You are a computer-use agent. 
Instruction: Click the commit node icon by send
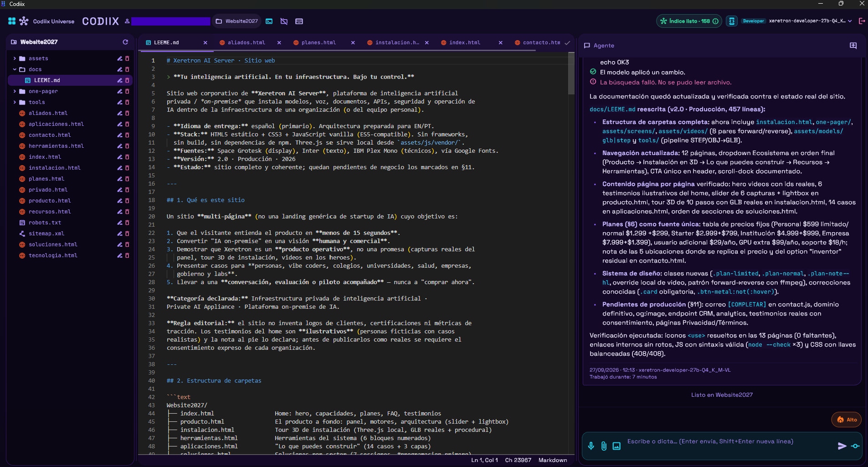click(x=855, y=446)
